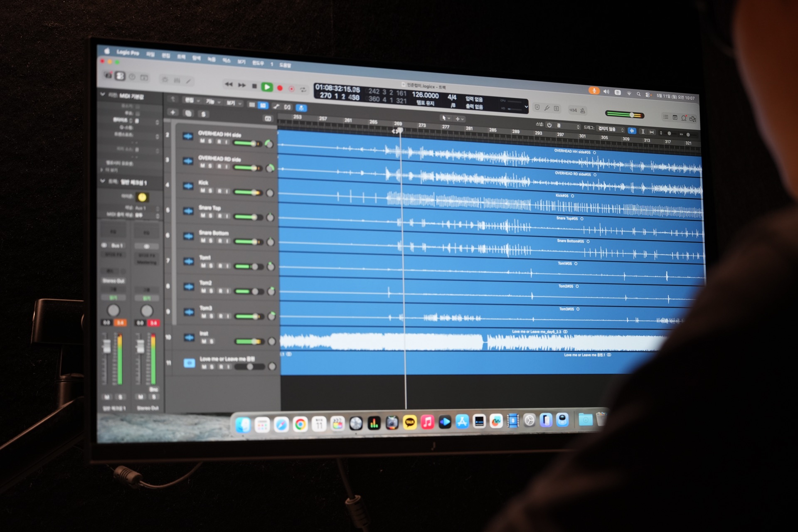Click the Bnc bounce button
This screenshot has width=798, height=532.
(154, 389)
